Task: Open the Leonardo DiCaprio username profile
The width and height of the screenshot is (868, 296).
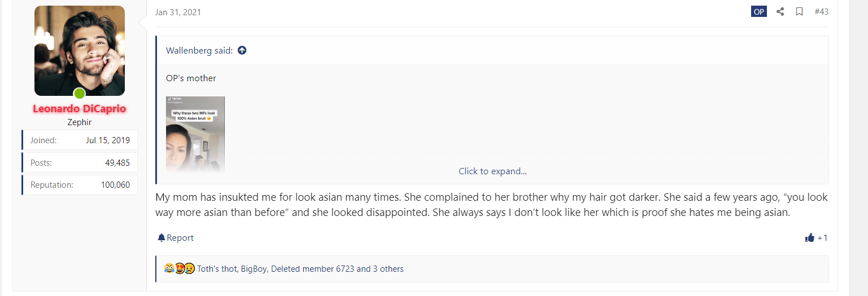Action: [80, 109]
